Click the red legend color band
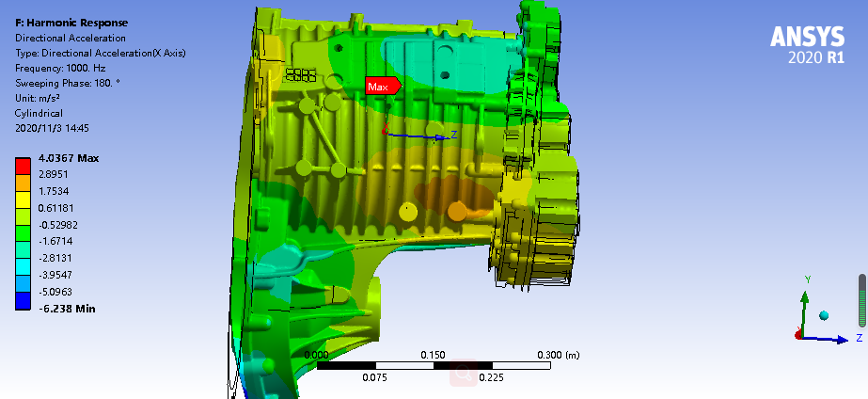This screenshot has width=868, height=399. click(x=22, y=166)
